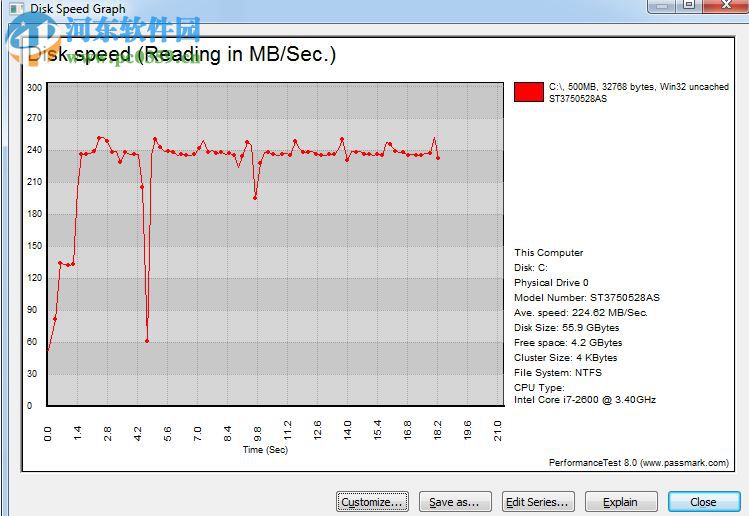Click the 14.0 label on x-axis
Image resolution: width=749 pixels, height=516 pixels.
tap(347, 430)
